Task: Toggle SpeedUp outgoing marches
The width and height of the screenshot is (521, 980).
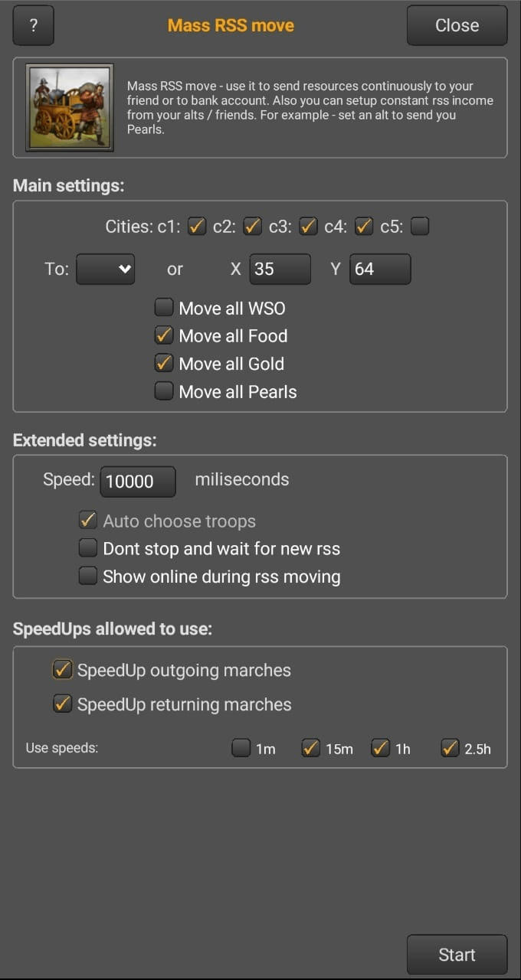Action: [x=62, y=670]
